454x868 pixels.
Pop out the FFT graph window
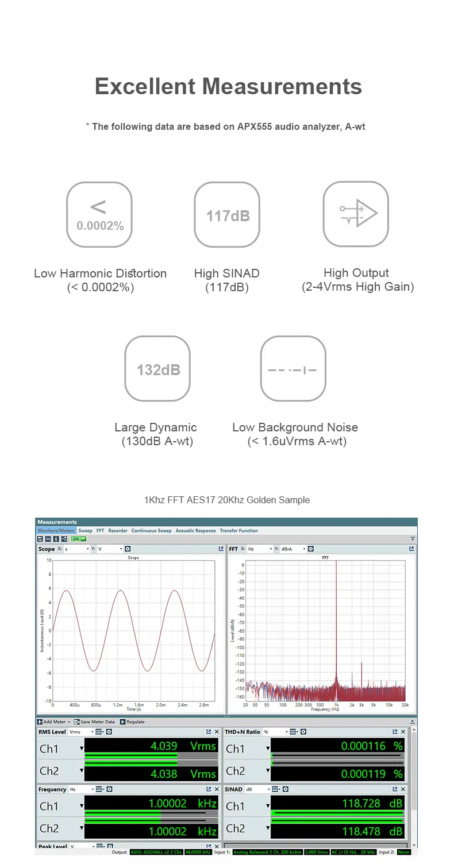point(411,549)
